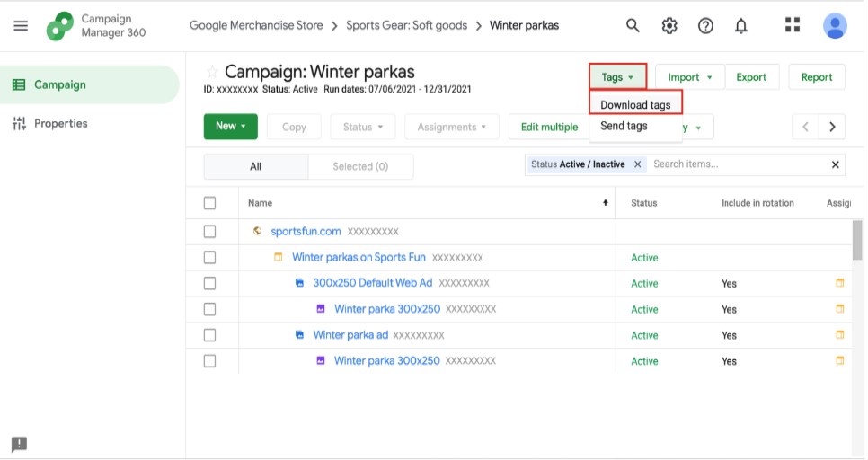This screenshot has width=868, height=460.
Task: Click the Campaign Manager 360 logo
Action: (x=60, y=26)
